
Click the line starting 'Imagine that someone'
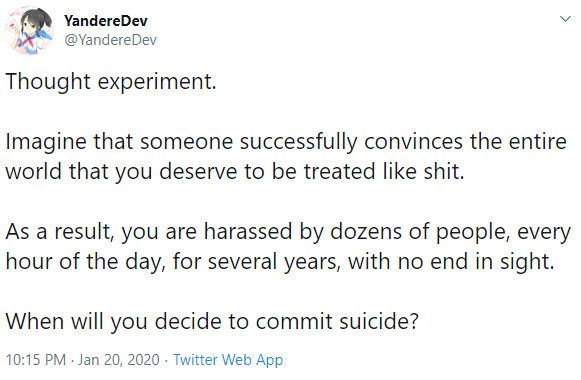tap(286, 142)
